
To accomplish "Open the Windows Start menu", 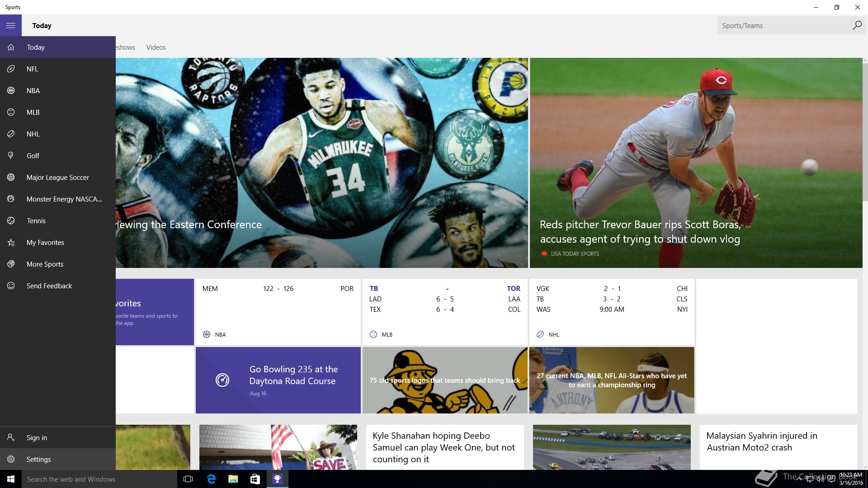I will coord(11,479).
